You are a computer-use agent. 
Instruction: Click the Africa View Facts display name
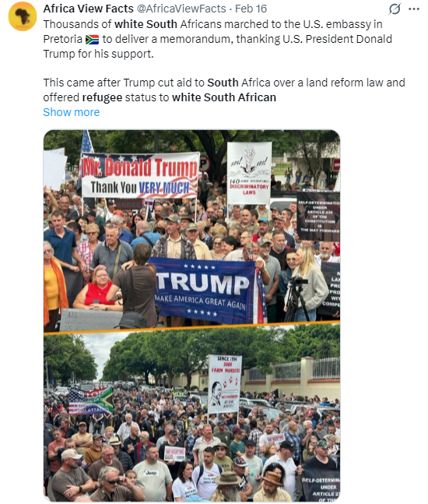(x=88, y=9)
